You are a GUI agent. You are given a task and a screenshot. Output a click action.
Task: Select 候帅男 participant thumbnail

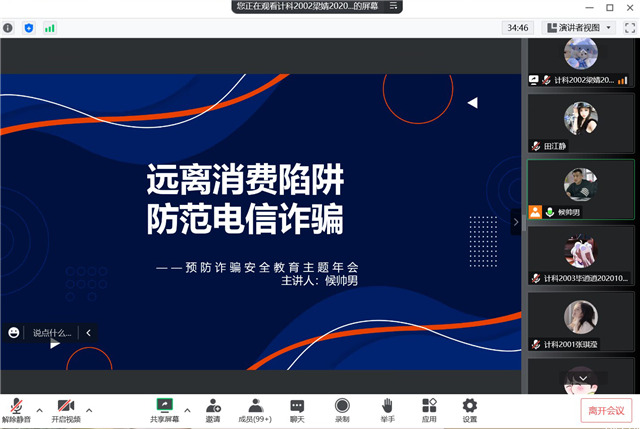581,190
